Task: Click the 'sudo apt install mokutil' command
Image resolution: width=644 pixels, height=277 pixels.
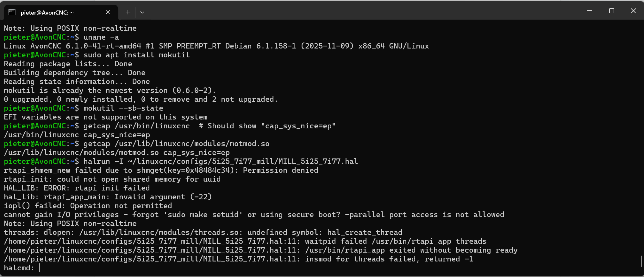Action: [x=136, y=55]
